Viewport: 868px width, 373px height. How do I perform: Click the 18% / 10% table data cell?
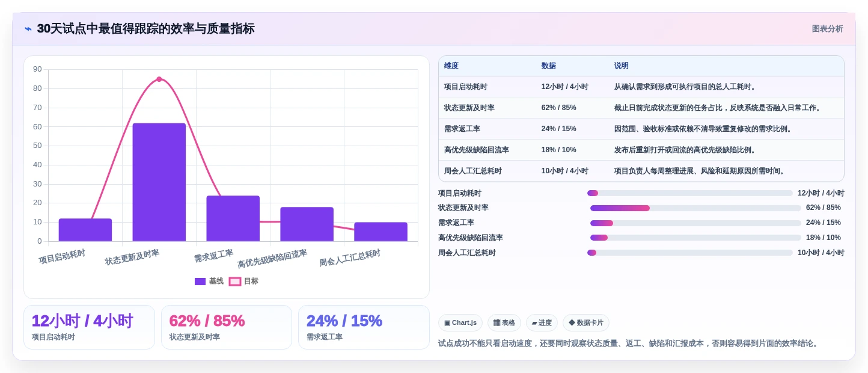point(559,150)
